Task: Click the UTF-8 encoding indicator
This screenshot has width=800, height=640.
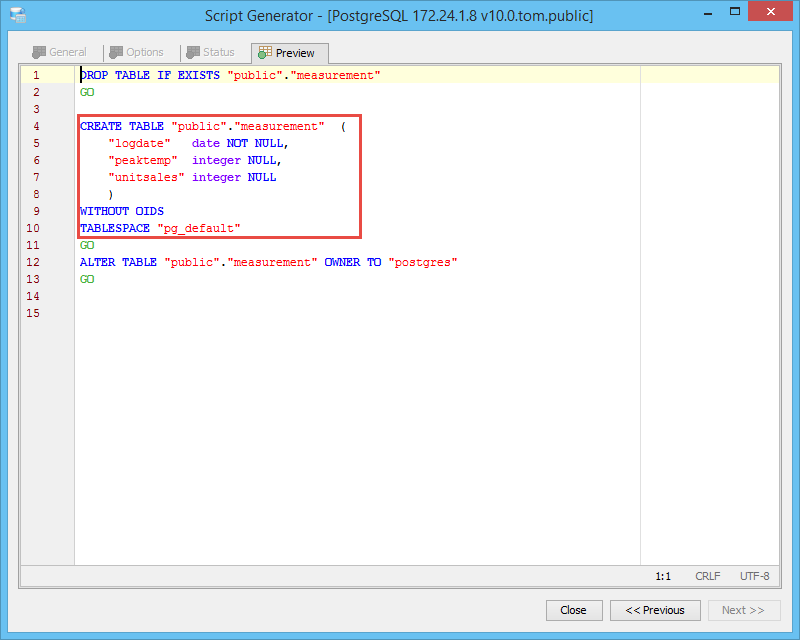Action: 755,576
